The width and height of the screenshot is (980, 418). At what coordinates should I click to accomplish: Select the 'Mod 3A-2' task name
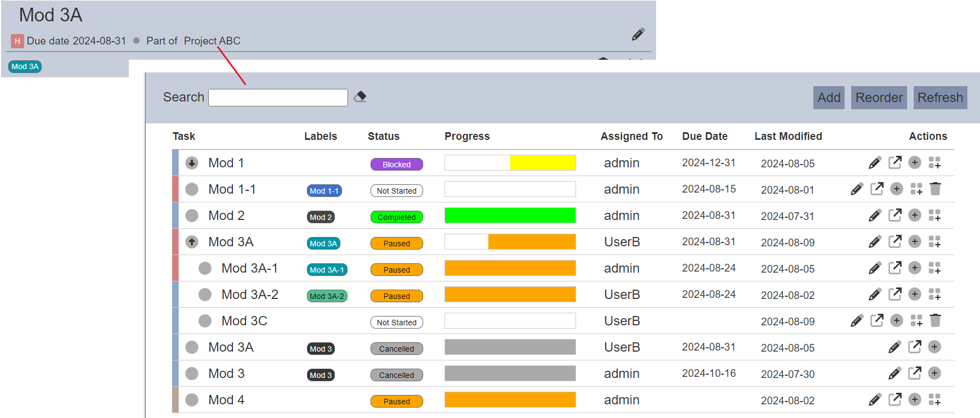250,295
